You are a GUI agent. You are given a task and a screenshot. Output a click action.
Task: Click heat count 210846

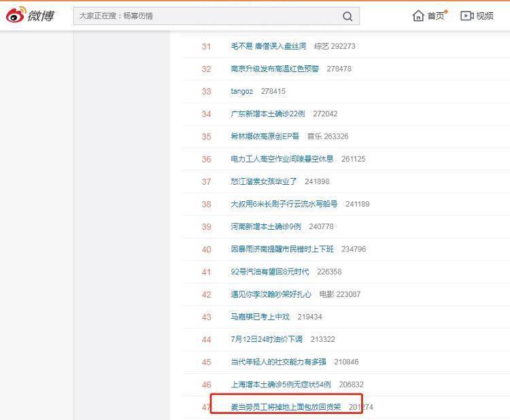click(x=346, y=362)
